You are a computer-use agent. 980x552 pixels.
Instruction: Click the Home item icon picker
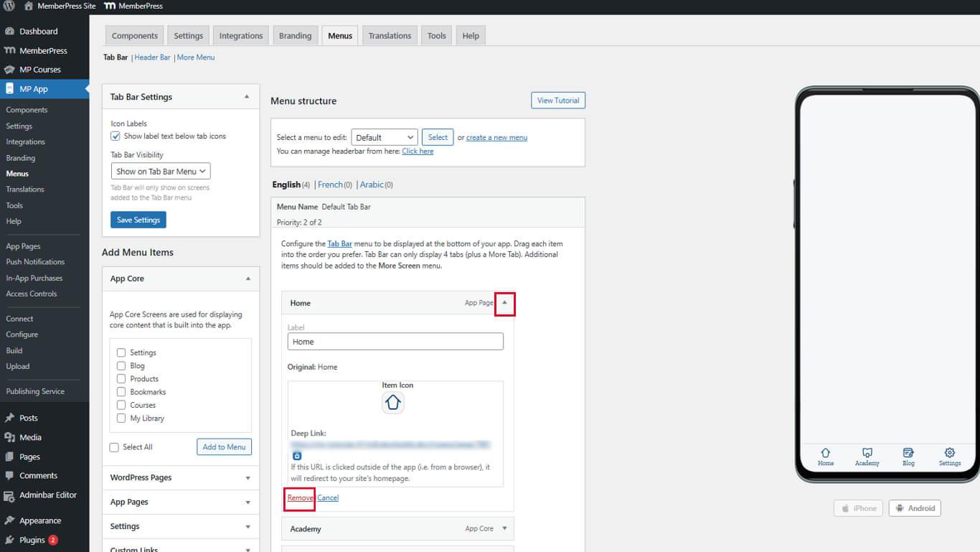pos(393,403)
